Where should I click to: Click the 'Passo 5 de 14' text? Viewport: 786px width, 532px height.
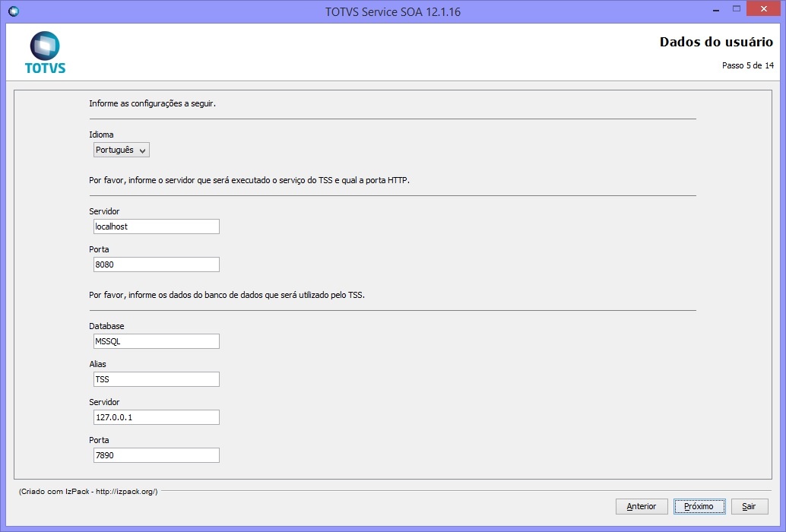pos(748,65)
